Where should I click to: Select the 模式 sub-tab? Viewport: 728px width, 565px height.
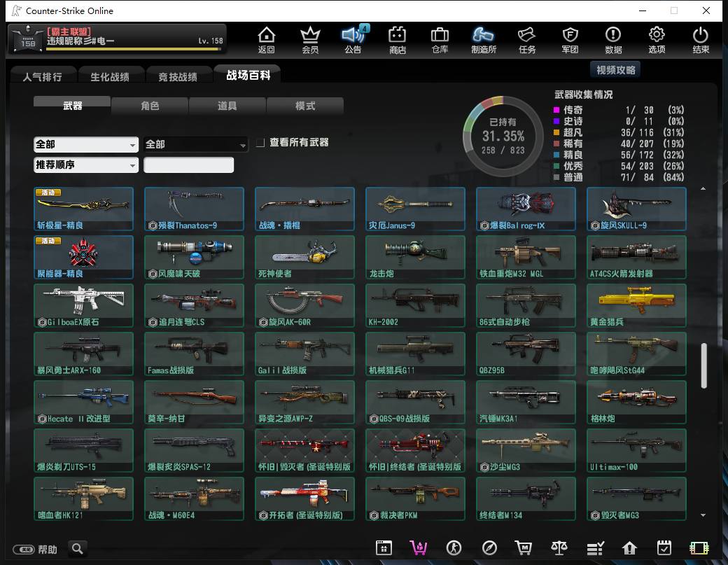(x=305, y=106)
